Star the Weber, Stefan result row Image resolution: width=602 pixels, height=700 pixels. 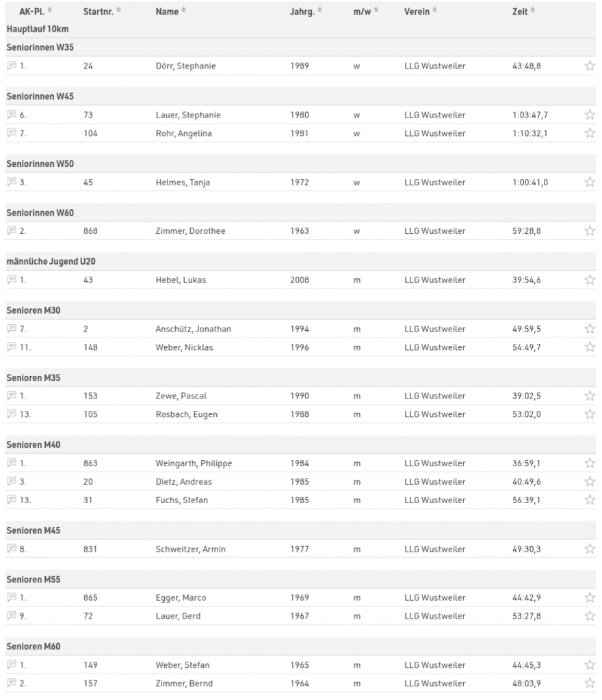point(590,665)
